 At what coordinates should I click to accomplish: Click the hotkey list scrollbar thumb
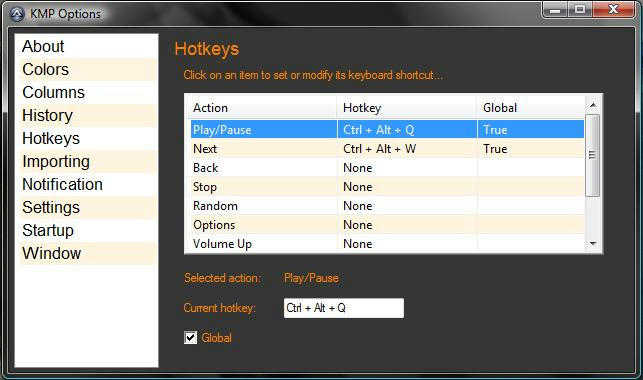click(x=593, y=155)
